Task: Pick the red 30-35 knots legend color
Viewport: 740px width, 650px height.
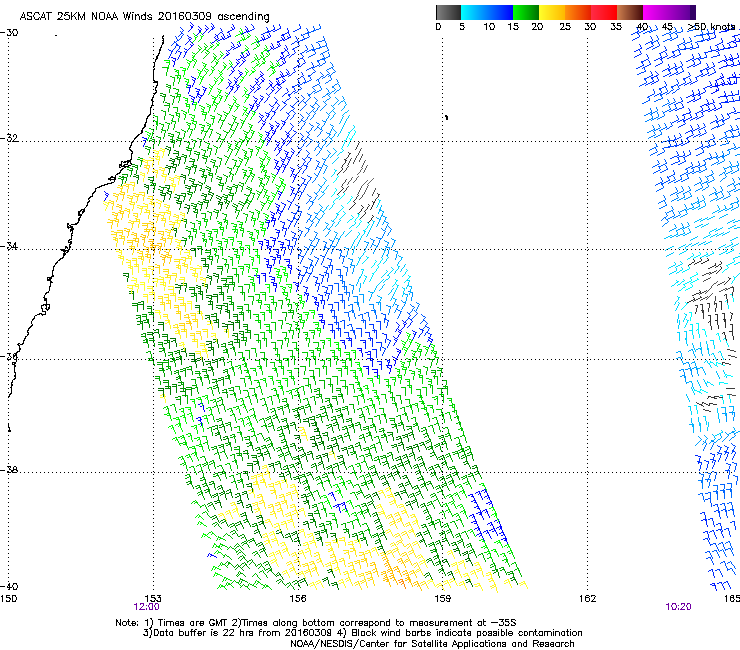Action: 604,12
